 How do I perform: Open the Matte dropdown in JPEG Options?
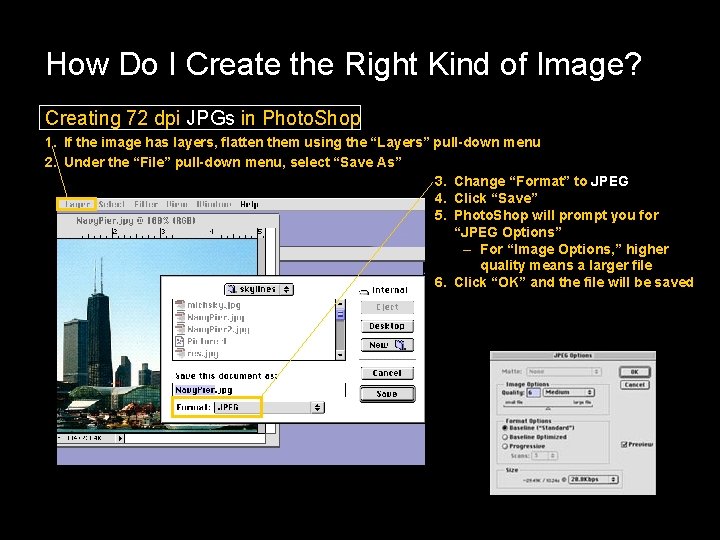563,371
